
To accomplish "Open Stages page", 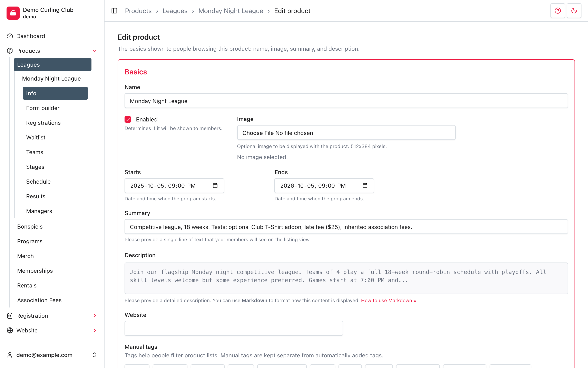I will [x=35, y=167].
